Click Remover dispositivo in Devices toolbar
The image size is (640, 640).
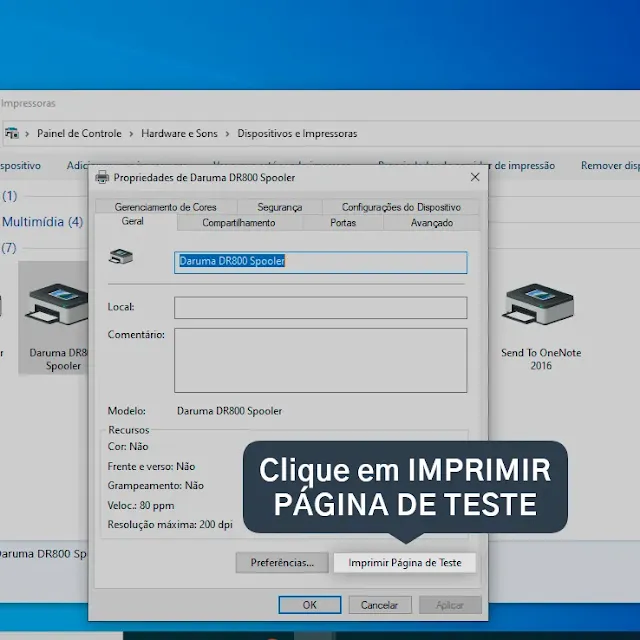click(x=610, y=165)
